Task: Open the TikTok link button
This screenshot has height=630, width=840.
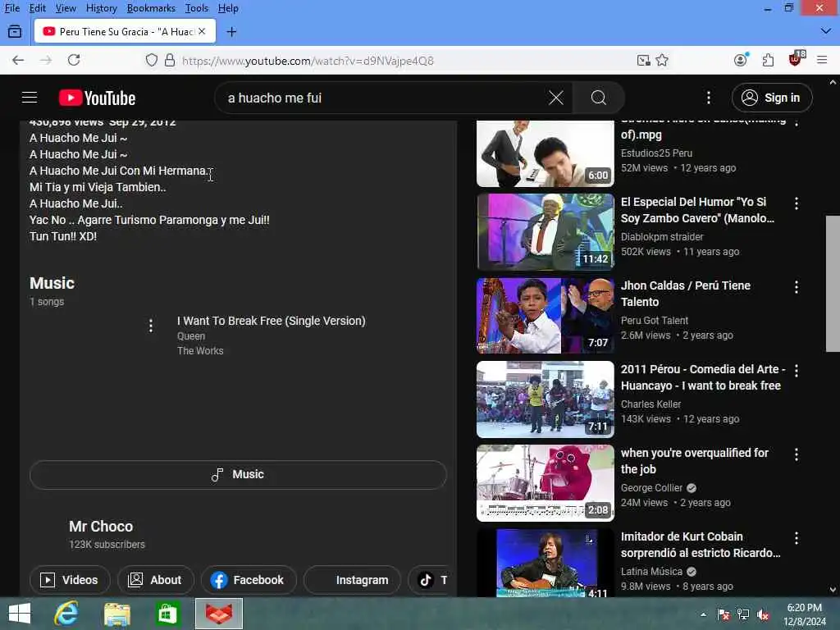Action: point(429,580)
